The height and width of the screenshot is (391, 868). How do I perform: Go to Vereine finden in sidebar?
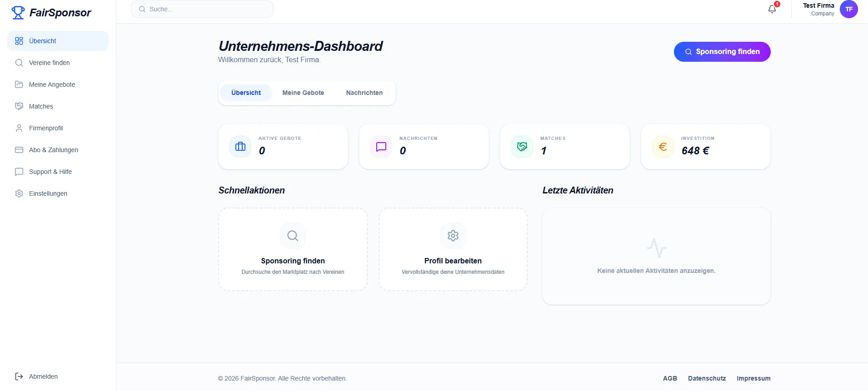pyautogui.click(x=58, y=63)
